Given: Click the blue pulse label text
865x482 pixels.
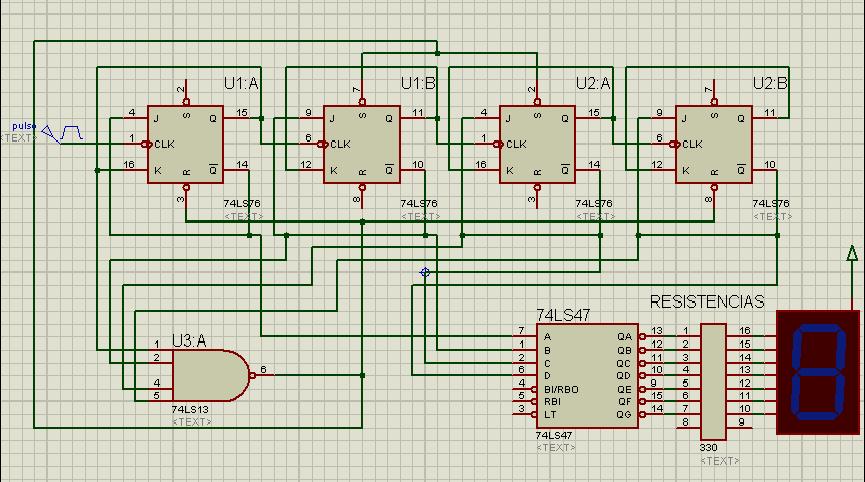Looking at the screenshot, I should click(24, 126).
